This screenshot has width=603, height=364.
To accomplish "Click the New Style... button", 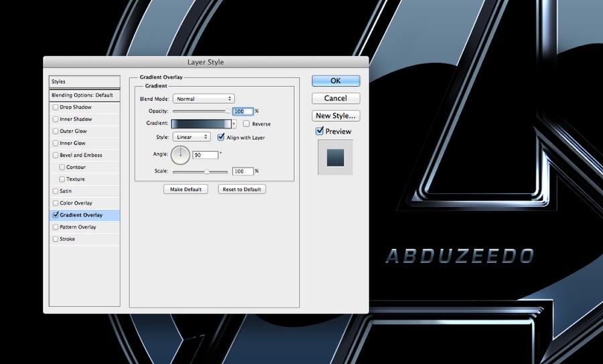I will pos(336,116).
